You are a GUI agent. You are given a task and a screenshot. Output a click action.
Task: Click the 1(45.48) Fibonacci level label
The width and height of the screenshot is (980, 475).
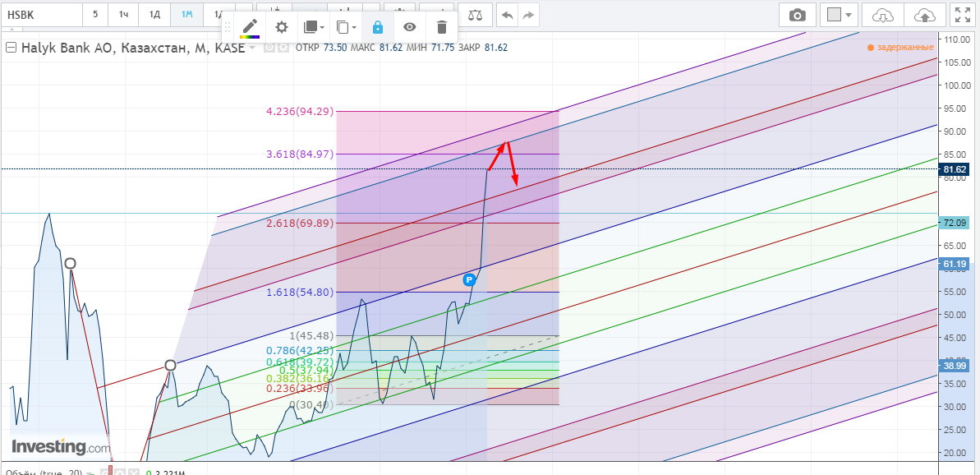tap(311, 335)
